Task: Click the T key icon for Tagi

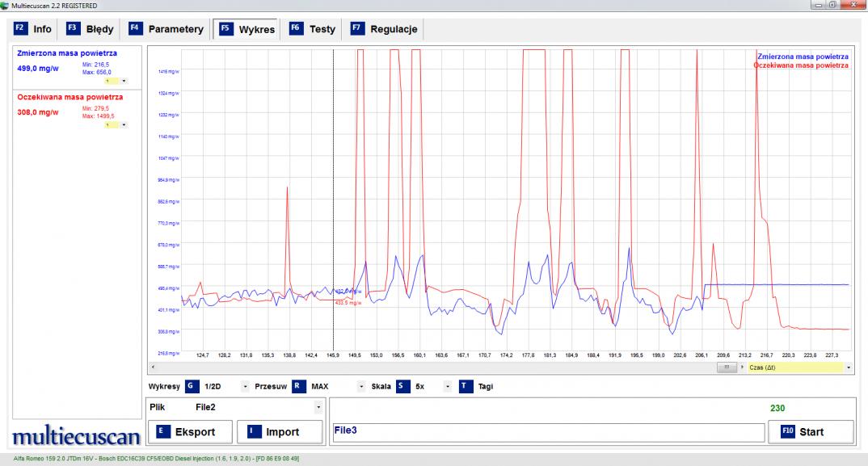Action: click(x=465, y=386)
